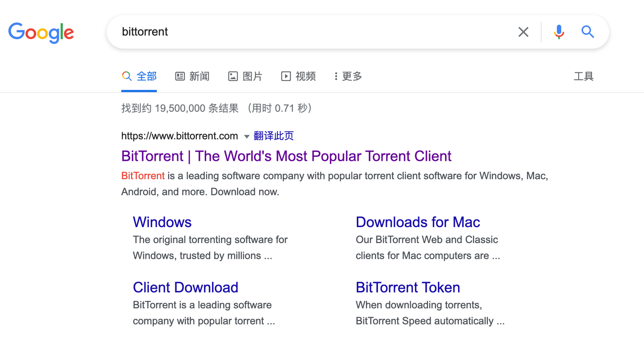Click the voice search microphone icon
The image size is (644, 341).
(x=558, y=32)
